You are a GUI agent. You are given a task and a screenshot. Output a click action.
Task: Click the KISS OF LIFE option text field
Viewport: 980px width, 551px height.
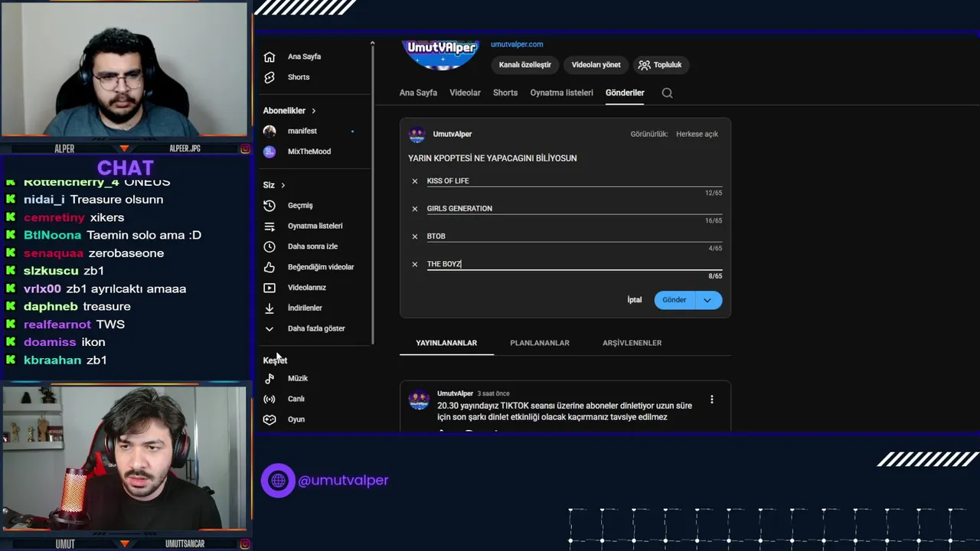tap(574, 181)
